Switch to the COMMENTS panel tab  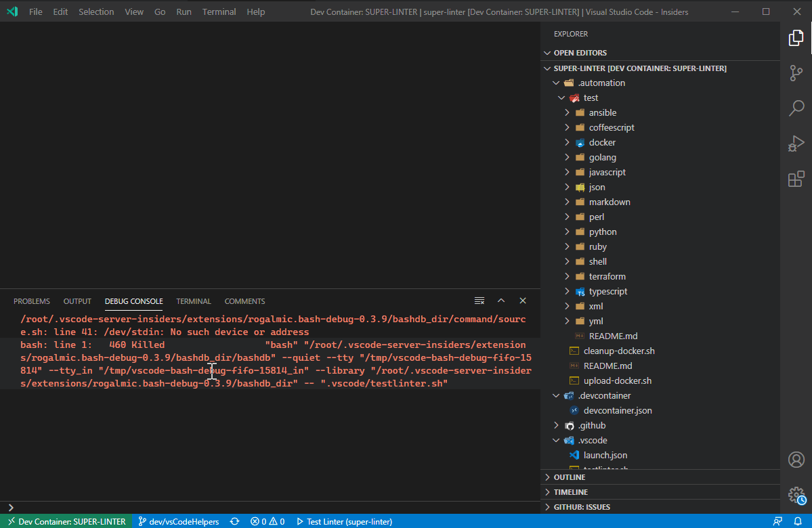pyautogui.click(x=244, y=301)
